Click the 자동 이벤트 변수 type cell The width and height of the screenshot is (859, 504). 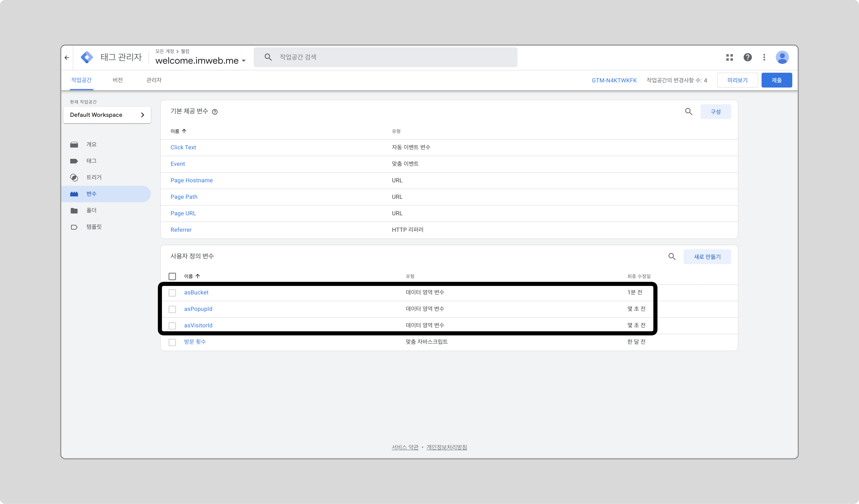(x=411, y=148)
